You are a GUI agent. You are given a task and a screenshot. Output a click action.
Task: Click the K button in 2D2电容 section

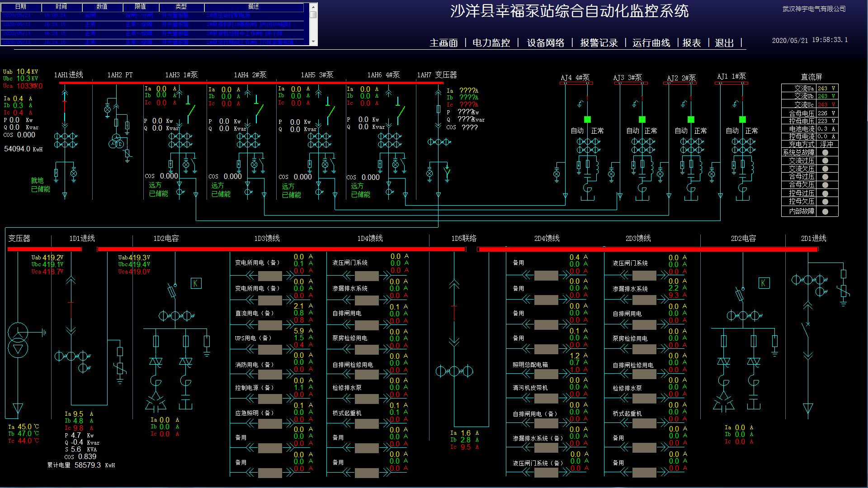click(x=764, y=283)
